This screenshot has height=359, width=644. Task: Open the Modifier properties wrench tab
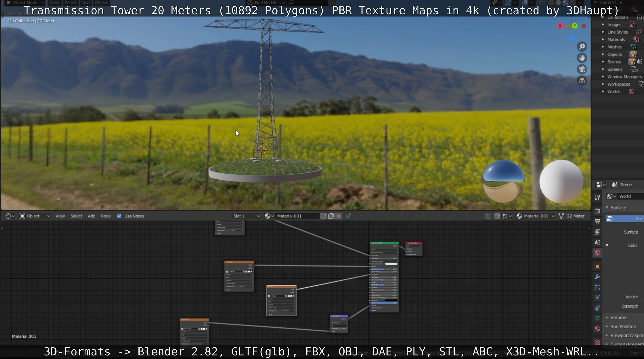597,277
